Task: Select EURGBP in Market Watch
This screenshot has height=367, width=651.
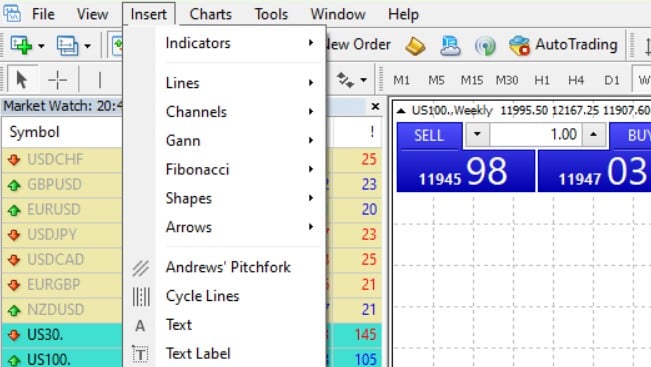Action: (54, 284)
